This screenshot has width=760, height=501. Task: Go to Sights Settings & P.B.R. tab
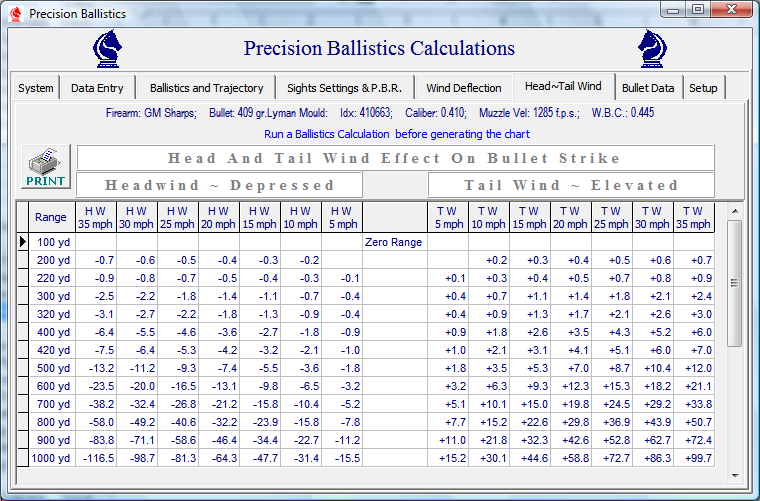pos(344,88)
